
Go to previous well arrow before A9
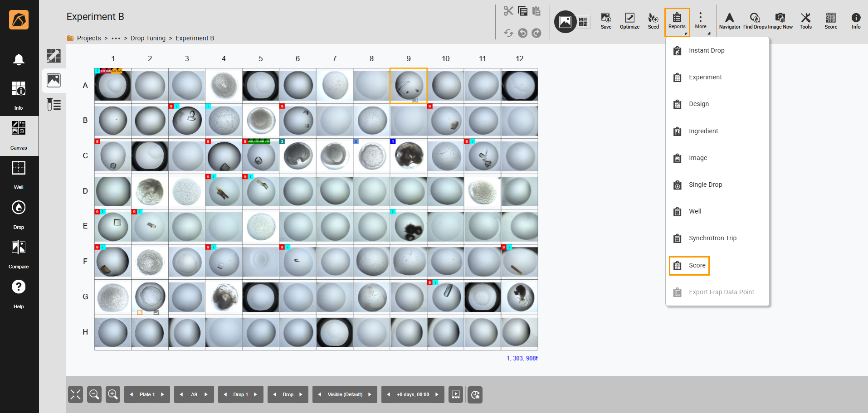pyautogui.click(x=181, y=394)
